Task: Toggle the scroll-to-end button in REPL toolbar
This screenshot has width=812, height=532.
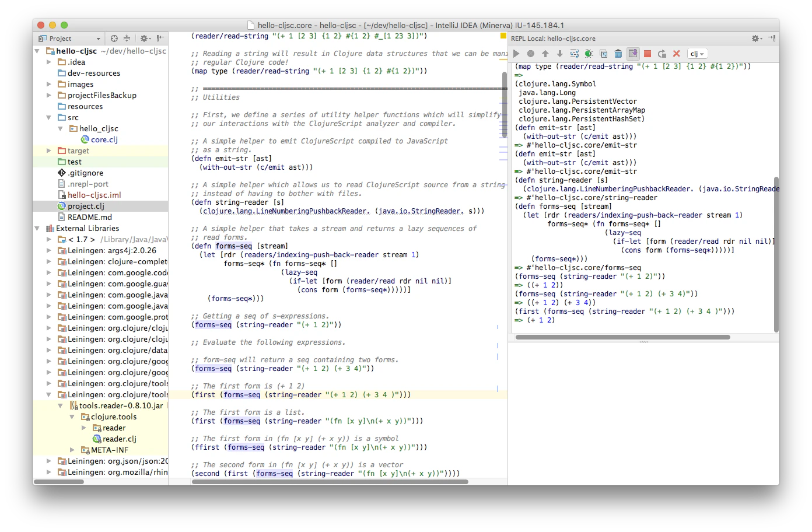Action: [x=633, y=54]
